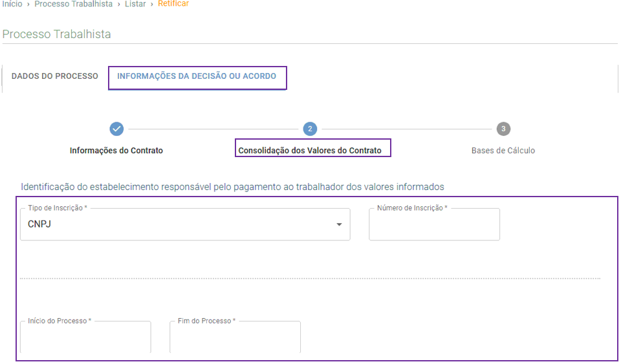
Task: Click the step 3 circle icon
Action: [x=503, y=129]
